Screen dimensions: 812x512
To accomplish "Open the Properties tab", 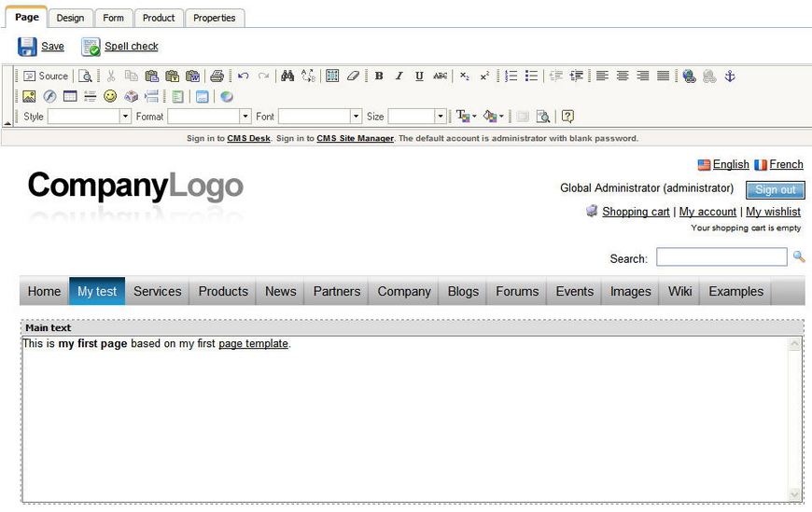I will click(215, 18).
